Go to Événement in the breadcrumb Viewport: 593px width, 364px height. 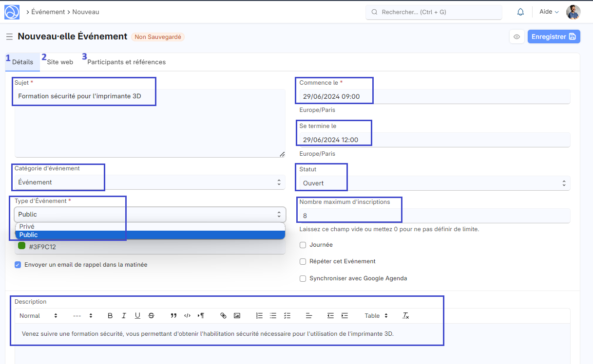click(48, 12)
